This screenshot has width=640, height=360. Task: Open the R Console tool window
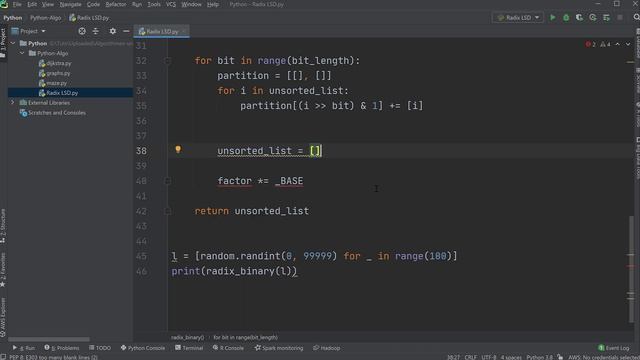[x=228, y=348]
